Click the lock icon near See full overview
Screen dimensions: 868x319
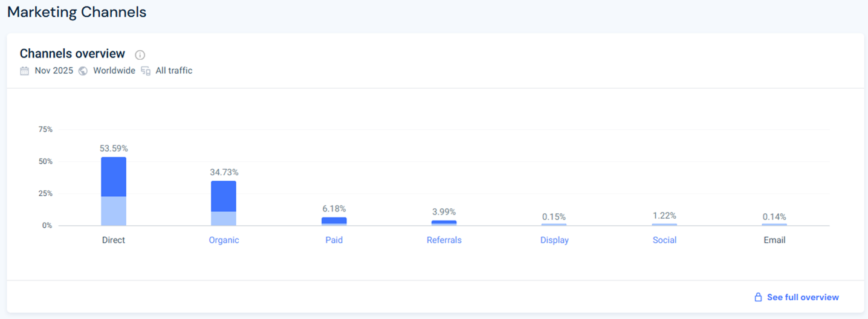tap(758, 297)
